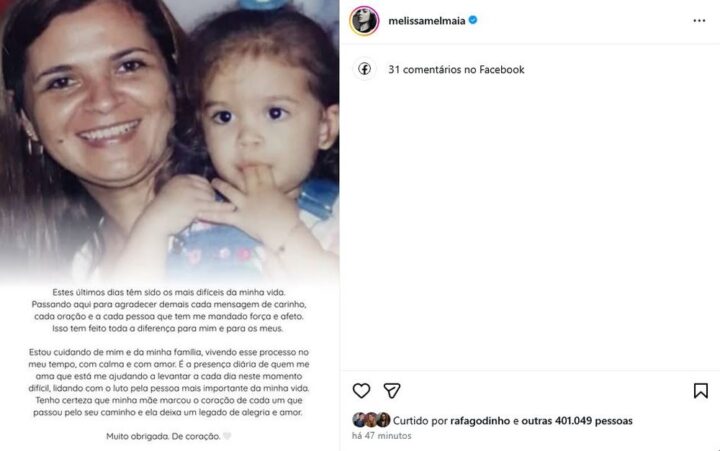Save post with bookmark icon

point(701,391)
